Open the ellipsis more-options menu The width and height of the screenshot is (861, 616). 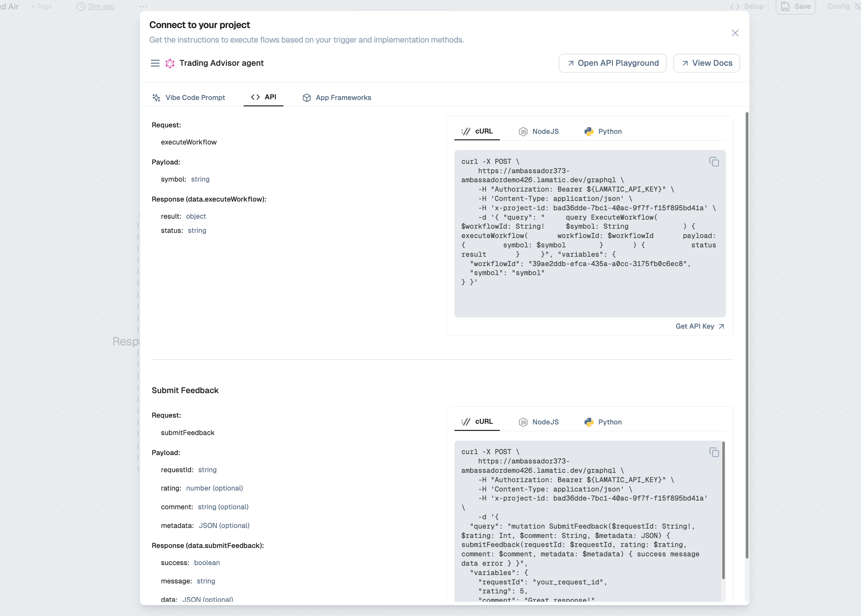click(143, 6)
